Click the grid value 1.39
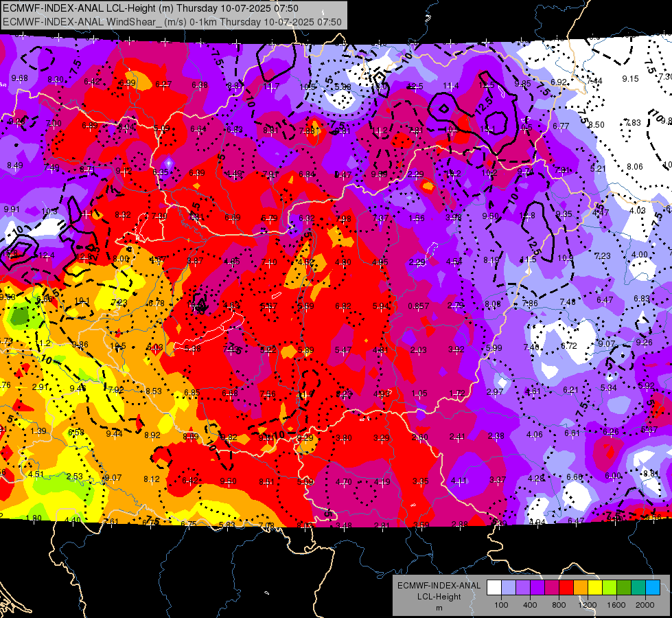Screen dimensions: 672x618 [38, 431]
